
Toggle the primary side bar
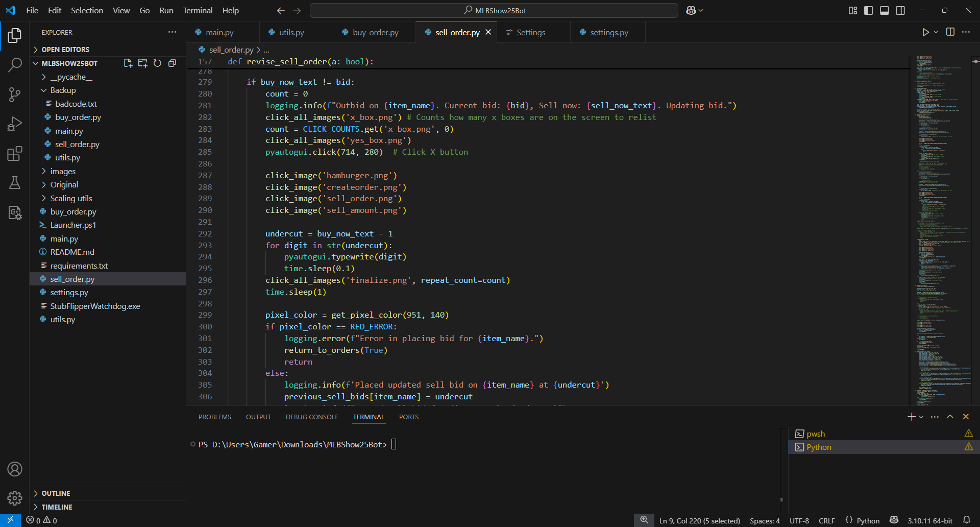pyautogui.click(x=869, y=10)
